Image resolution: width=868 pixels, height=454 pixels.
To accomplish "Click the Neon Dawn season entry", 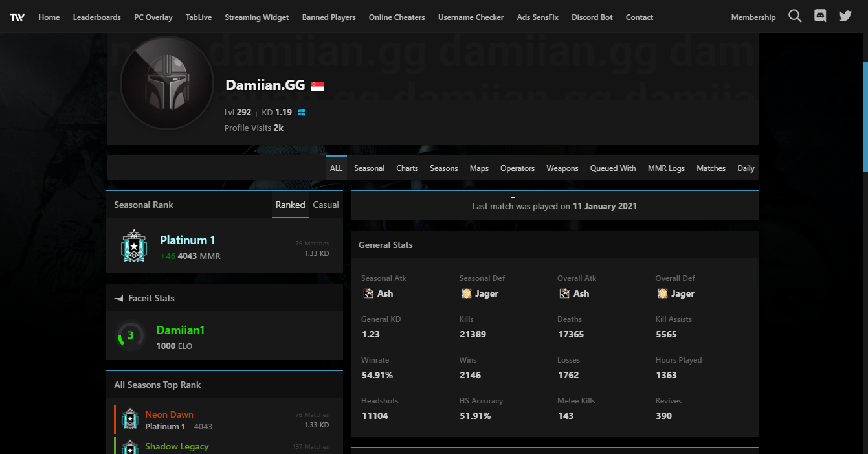I will pos(169,414).
